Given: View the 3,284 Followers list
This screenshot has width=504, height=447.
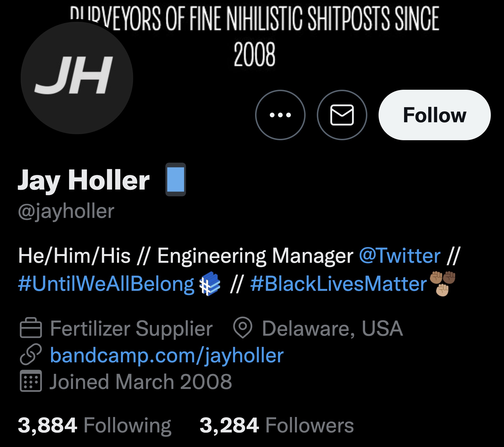Looking at the screenshot, I should click(277, 425).
